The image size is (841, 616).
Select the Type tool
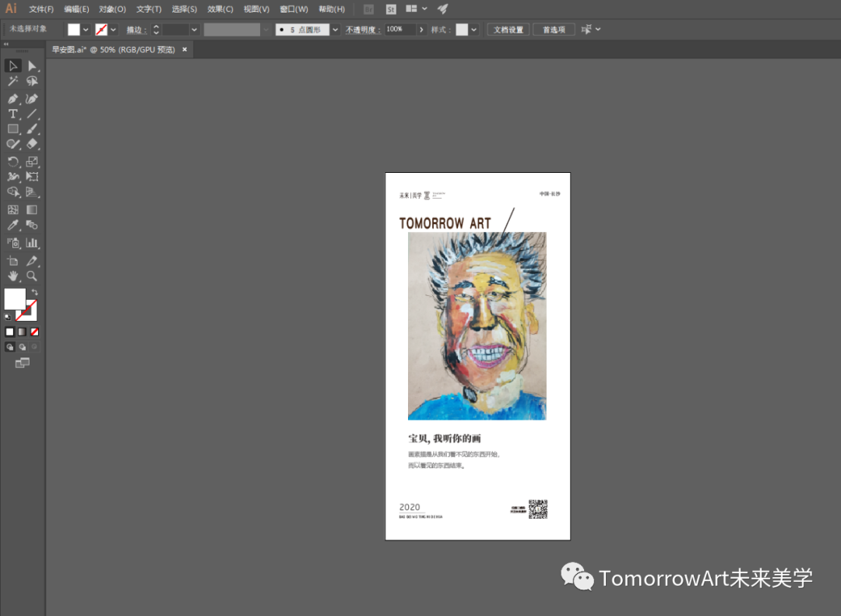click(x=13, y=114)
